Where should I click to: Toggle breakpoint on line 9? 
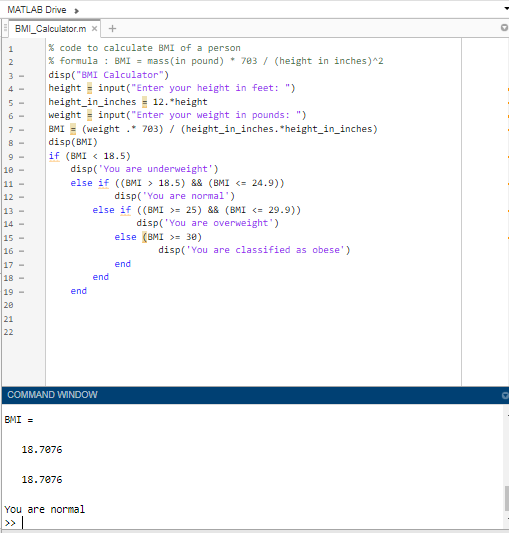click(21, 157)
